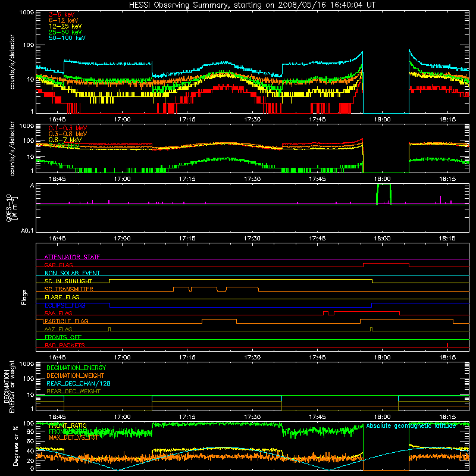The width and height of the screenshot is (476, 476).
Task: Click the HESSI Observing Summary title
Action: (x=252, y=5)
